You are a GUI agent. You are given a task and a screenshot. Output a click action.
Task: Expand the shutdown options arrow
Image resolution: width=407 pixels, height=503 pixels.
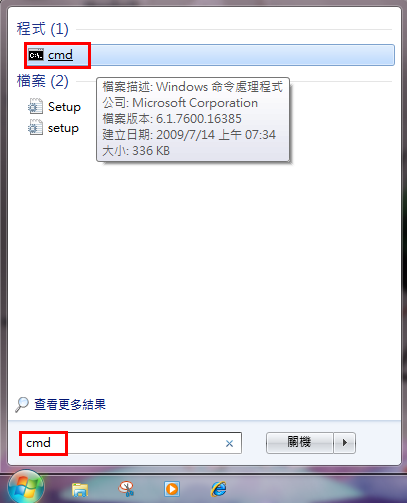345,443
